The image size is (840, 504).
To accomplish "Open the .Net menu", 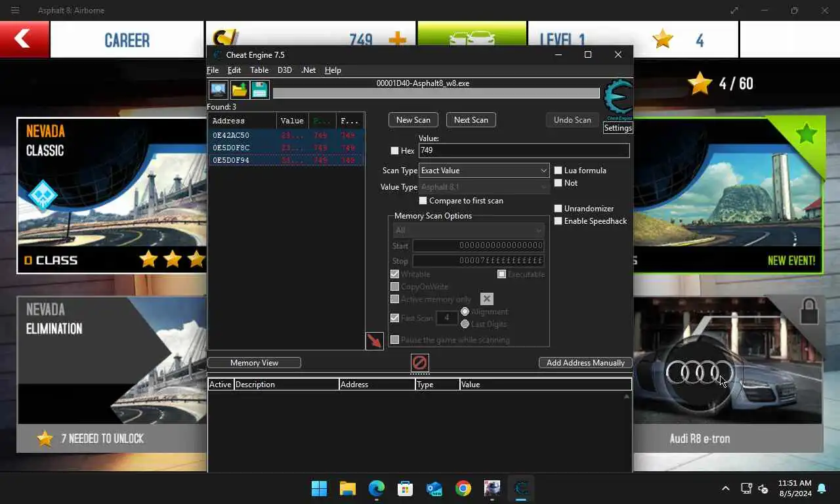I will 308,70.
